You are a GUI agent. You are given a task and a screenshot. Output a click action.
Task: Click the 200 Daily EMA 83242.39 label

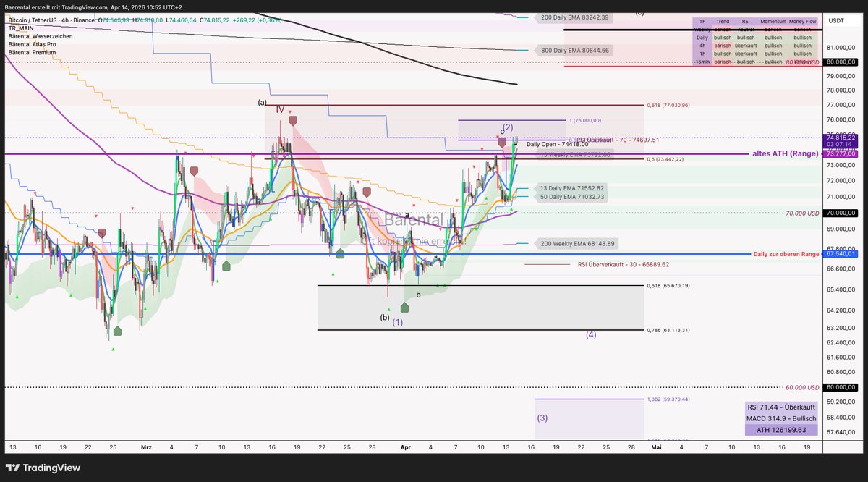tap(574, 17)
